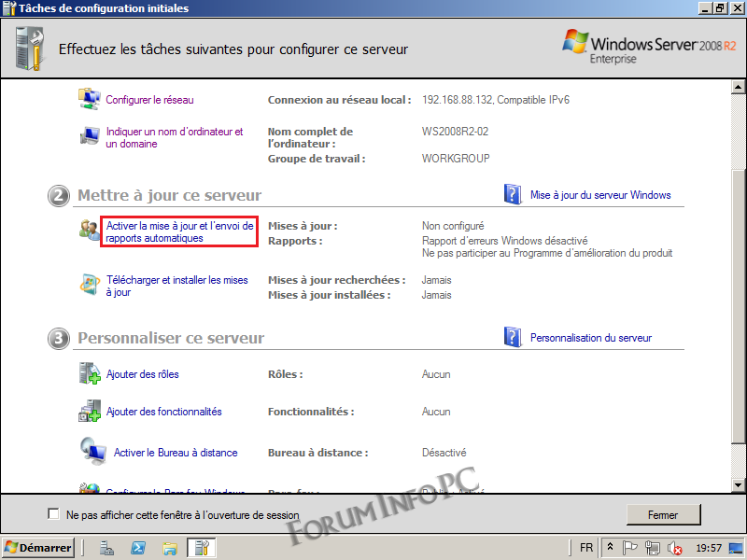Click the computer name WS2008R2-02
Screen dimensions: 747x560
(455, 132)
